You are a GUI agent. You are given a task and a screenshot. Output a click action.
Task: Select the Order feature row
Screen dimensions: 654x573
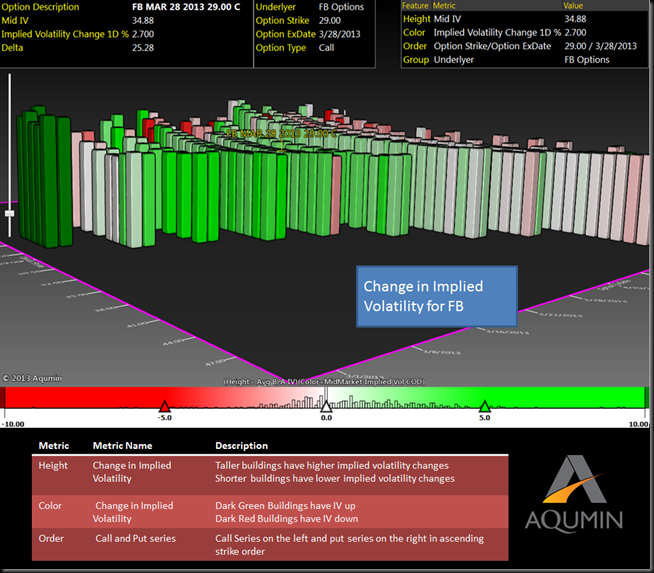[524, 46]
